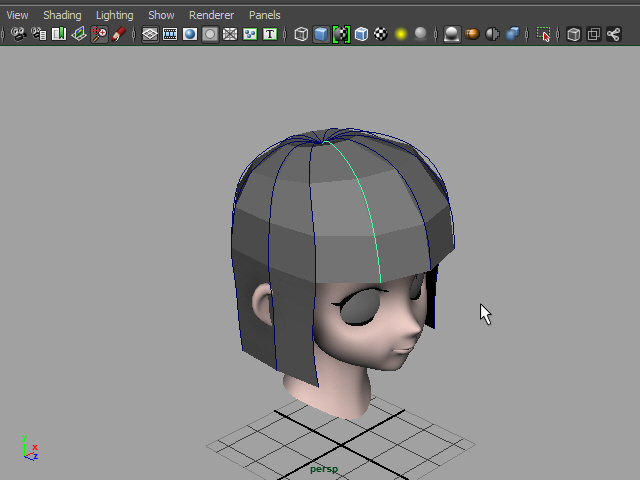Image resolution: width=640 pixels, height=480 pixels.
Task: Click the Select Camera icon
Action: click(x=18, y=34)
